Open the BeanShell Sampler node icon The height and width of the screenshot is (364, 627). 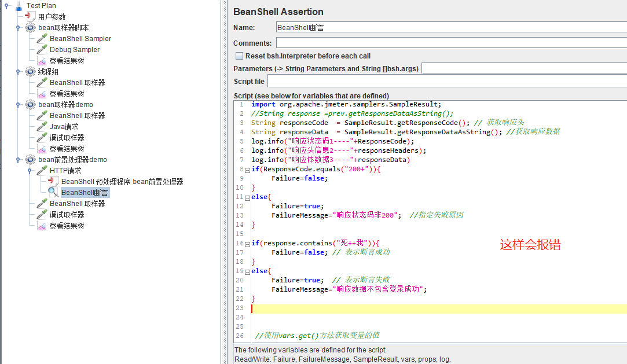[x=42, y=38]
